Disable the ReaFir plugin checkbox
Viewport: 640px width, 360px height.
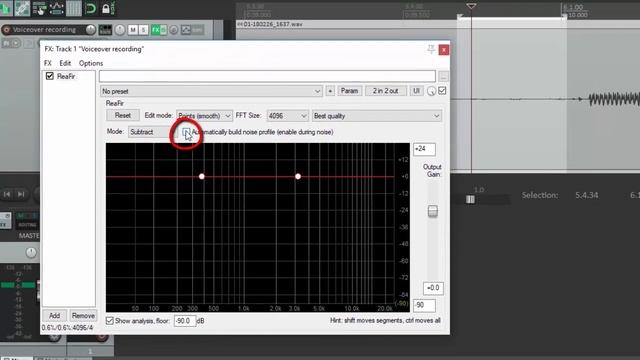(x=50, y=76)
